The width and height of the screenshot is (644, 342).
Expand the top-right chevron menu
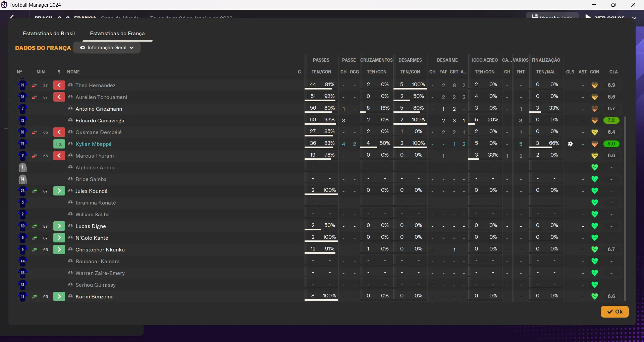click(634, 17)
